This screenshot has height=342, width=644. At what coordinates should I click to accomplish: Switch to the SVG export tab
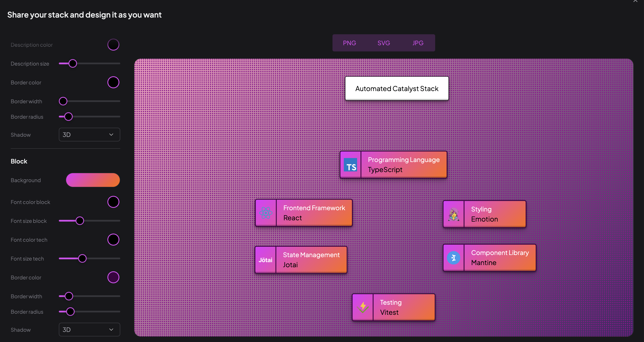point(383,43)
